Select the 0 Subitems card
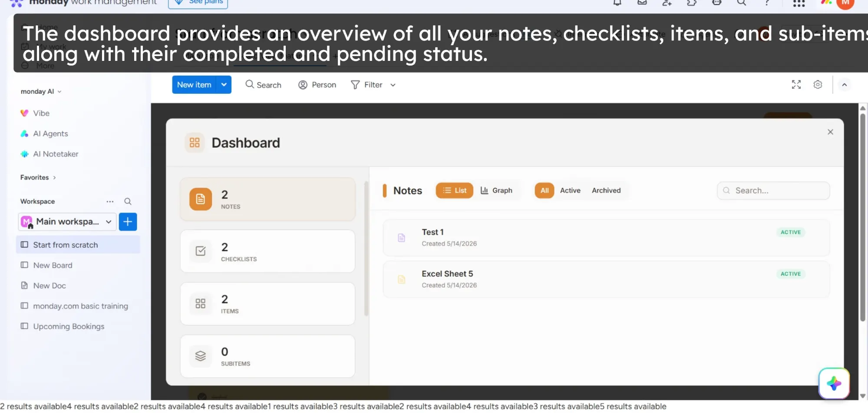Image resolution: width=868 pixels, height=413 pixels. click(x=267, y=356)
